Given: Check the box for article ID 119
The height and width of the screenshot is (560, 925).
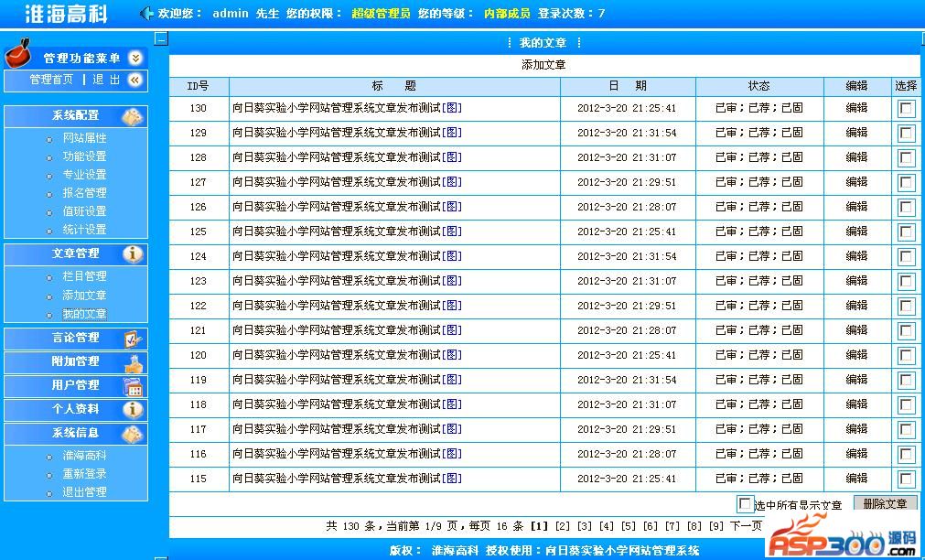Looking at the screenshot, I should [x=906, y=380].
